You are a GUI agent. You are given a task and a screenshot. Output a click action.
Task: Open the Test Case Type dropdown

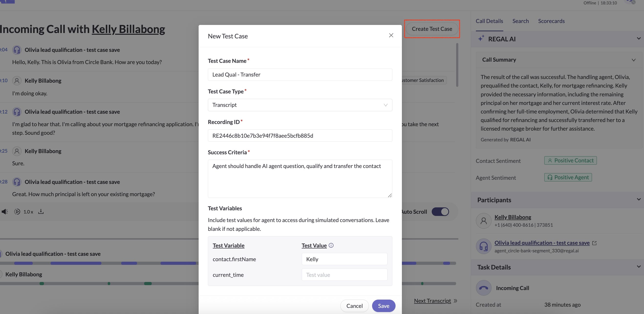(300, 105)
